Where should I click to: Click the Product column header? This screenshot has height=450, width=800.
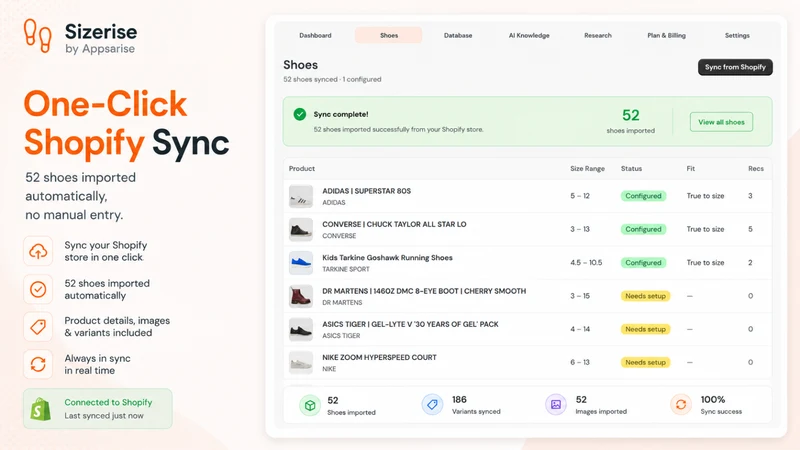tap(302, 168)
